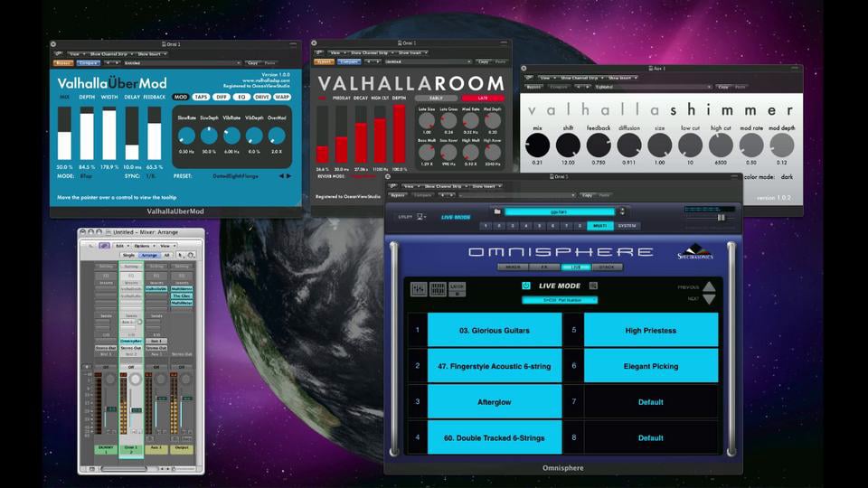This screenshot has width=868, height=488.
Task: Open Edit menu in Mixer window
Action: tap(120, 246)
